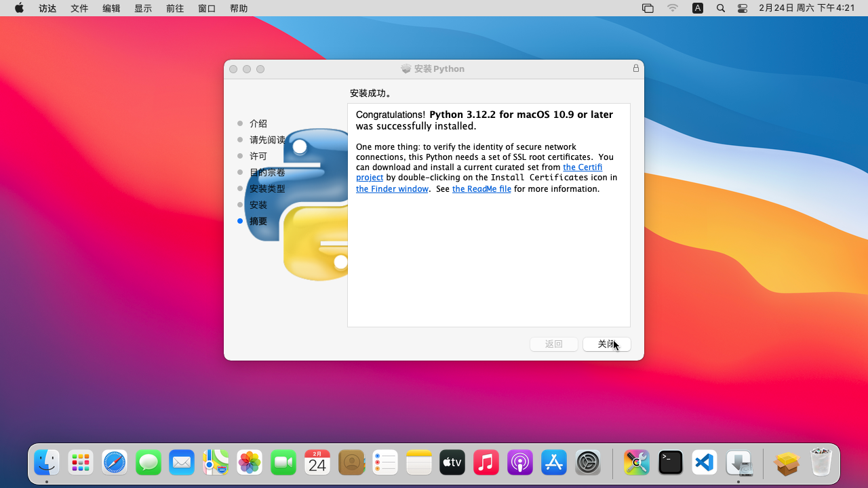Click the 许可 step in sidebar
The height and width of the screenshot is (488, 868).
click(x=258, y=156)
